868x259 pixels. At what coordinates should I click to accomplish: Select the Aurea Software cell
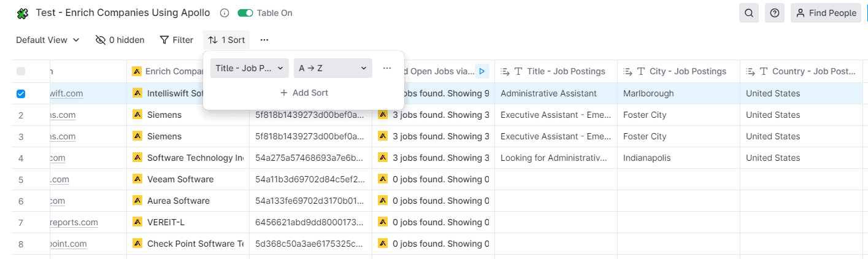click(188, 201)
